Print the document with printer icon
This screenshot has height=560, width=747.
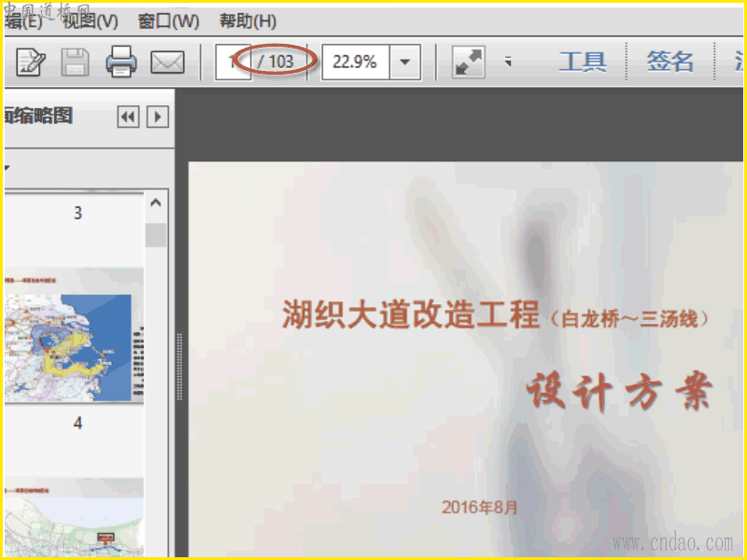[121, 62]
